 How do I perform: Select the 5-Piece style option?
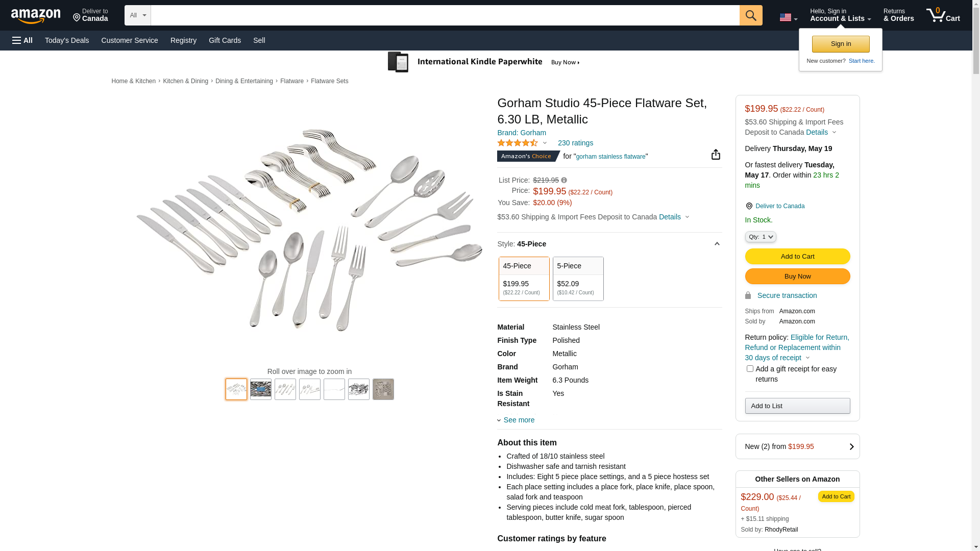click(x=578, y=279)
